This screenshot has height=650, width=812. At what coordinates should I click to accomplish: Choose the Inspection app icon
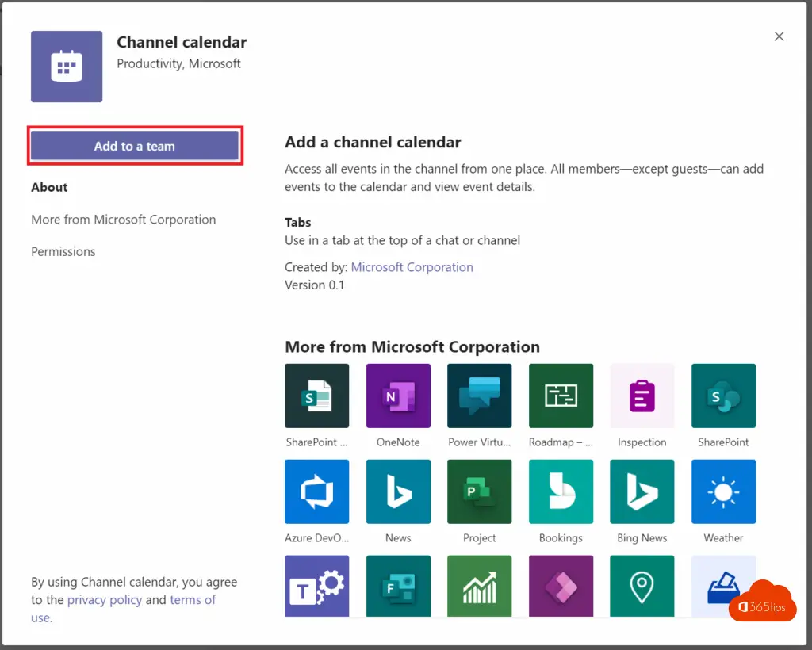[x=642, y=396]
